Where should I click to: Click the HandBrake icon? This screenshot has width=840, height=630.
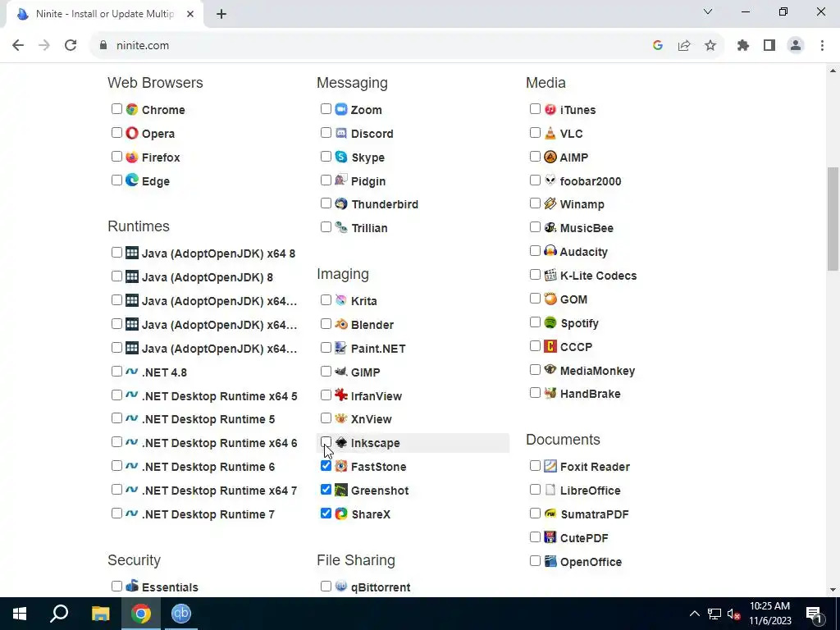click(550, 393)
